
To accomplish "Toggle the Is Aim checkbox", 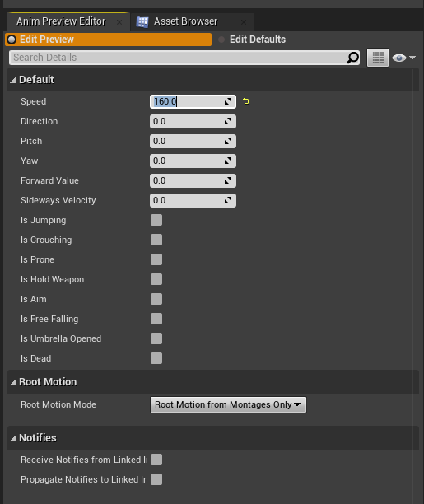I will [156, 299].
